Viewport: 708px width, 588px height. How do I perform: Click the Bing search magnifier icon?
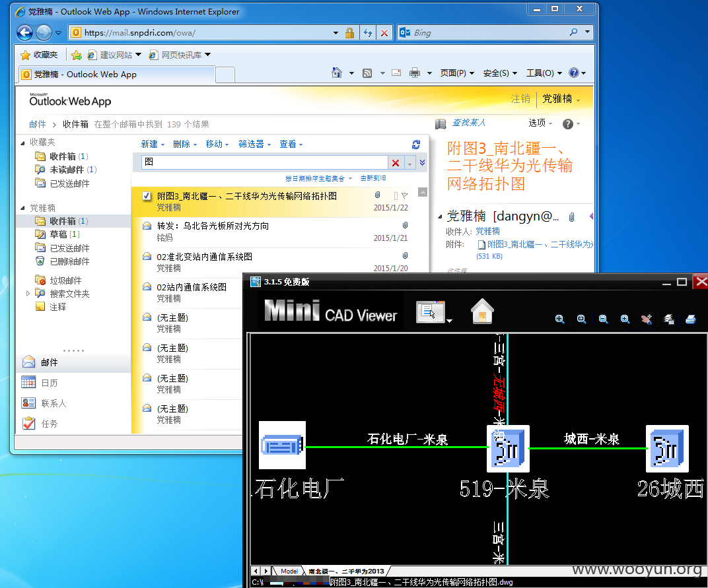573,32
